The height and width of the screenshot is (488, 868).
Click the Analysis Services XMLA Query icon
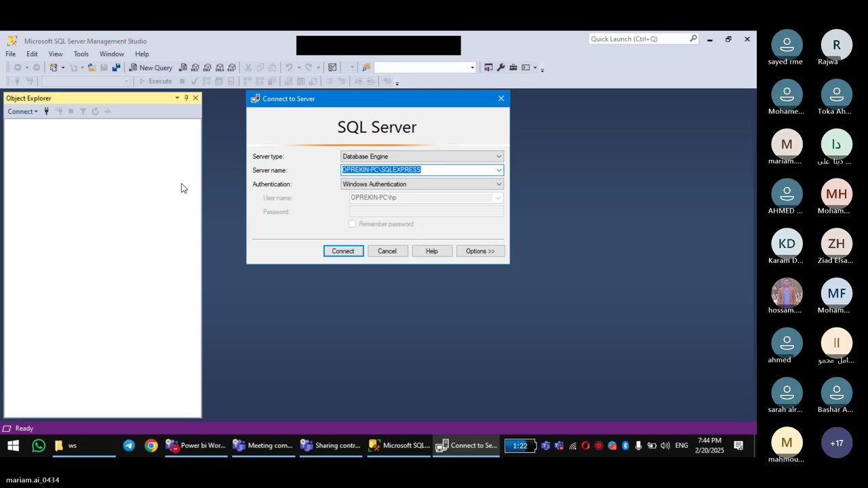tap(220, 67)
